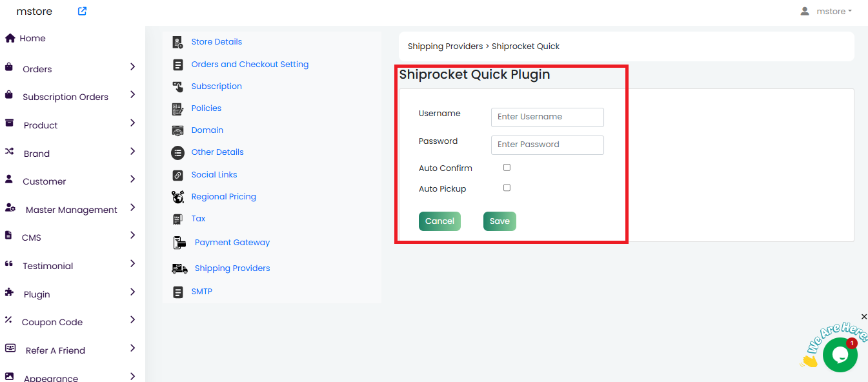Click the Social Links icon

178,175
